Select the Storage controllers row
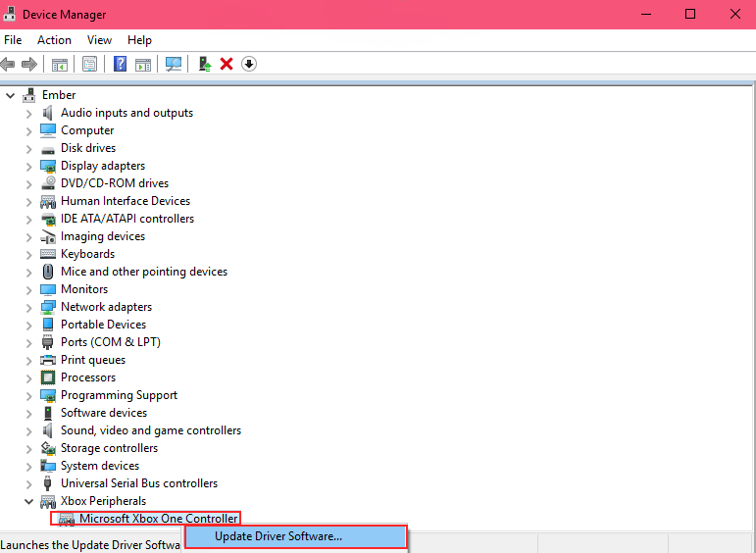Image resolution: width=756 pixels, height=553 pixels. click(109, 448)
